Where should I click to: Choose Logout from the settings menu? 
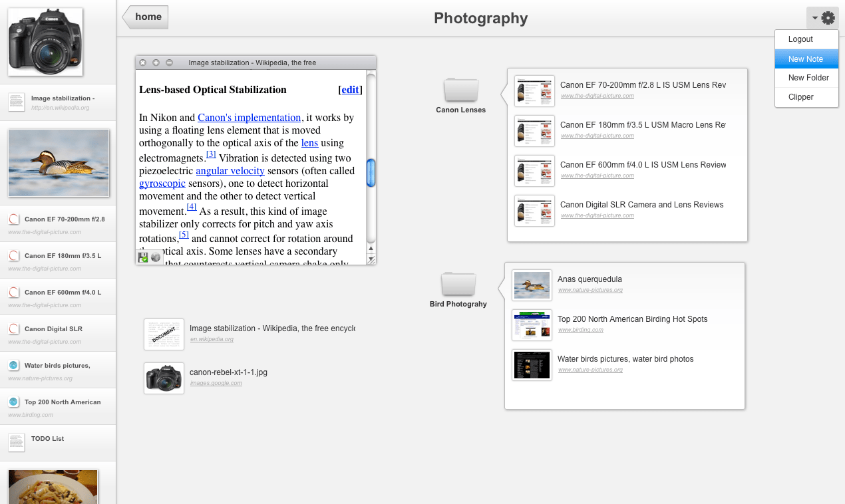[x=806, y=39]
